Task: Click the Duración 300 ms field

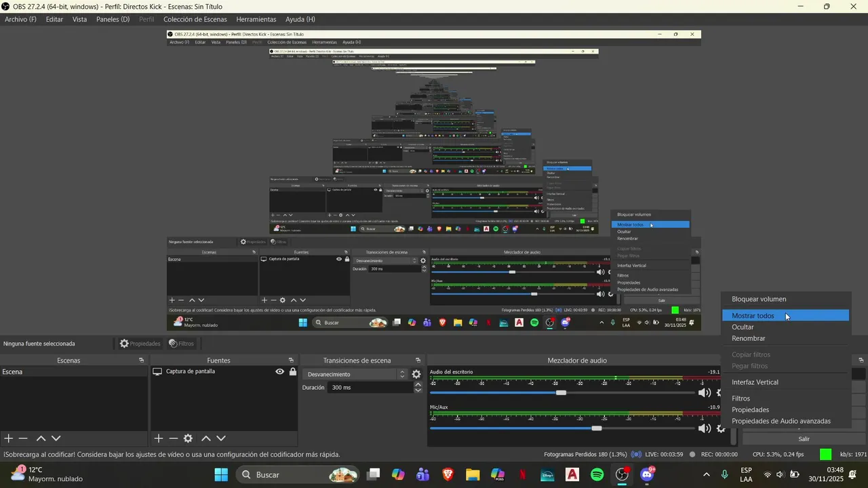Action: 370,388
